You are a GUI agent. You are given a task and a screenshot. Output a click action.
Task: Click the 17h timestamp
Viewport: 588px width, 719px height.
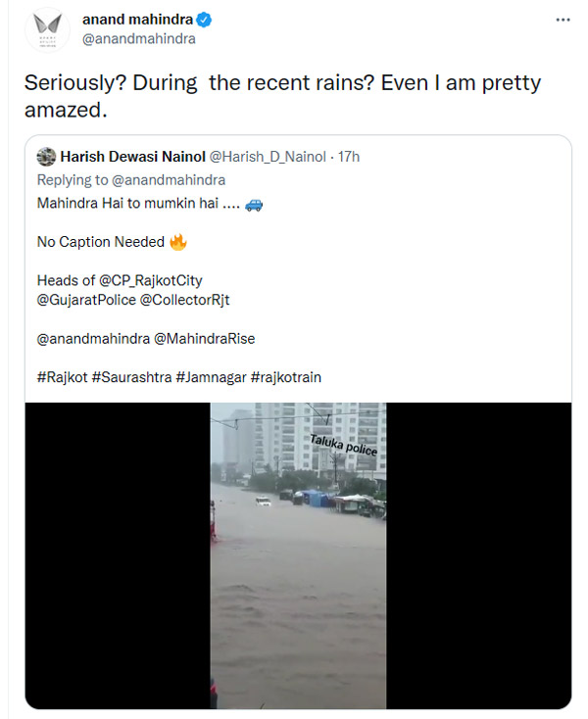pos(349,157)
